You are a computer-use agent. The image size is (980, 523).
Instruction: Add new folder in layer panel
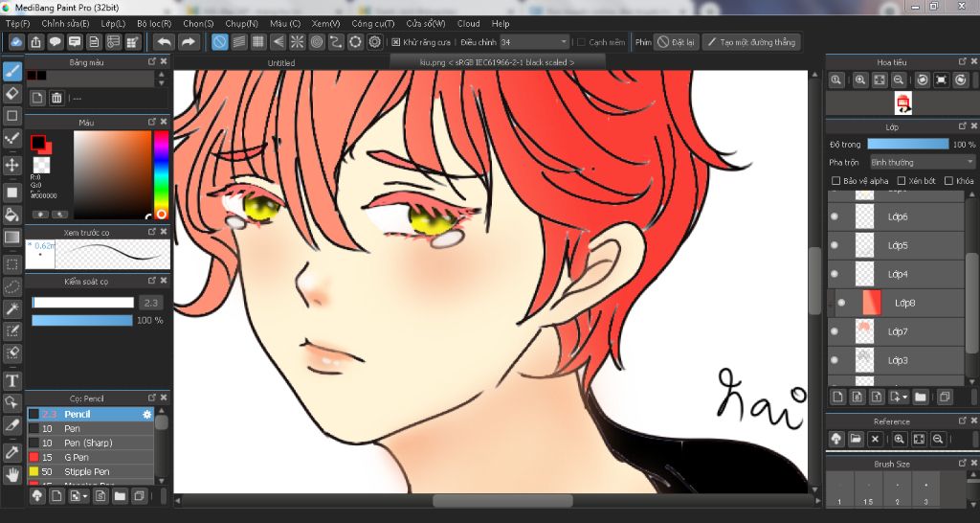[920, 397]
